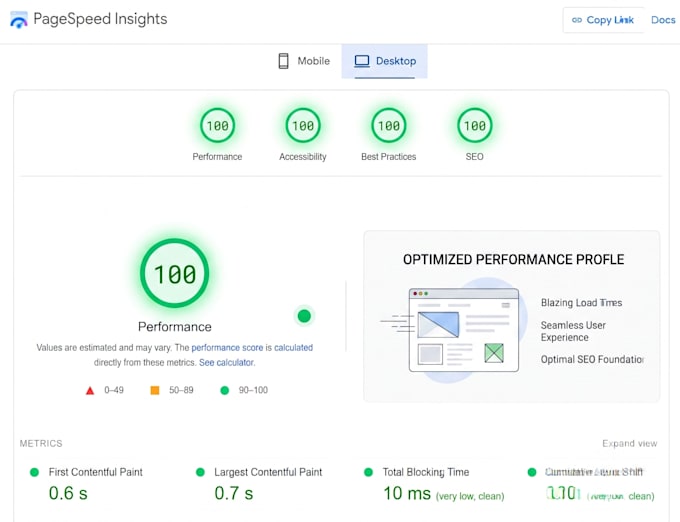Click the Copy Link button
The height and width of the screenshot is (522, 680).
[603, 20]
